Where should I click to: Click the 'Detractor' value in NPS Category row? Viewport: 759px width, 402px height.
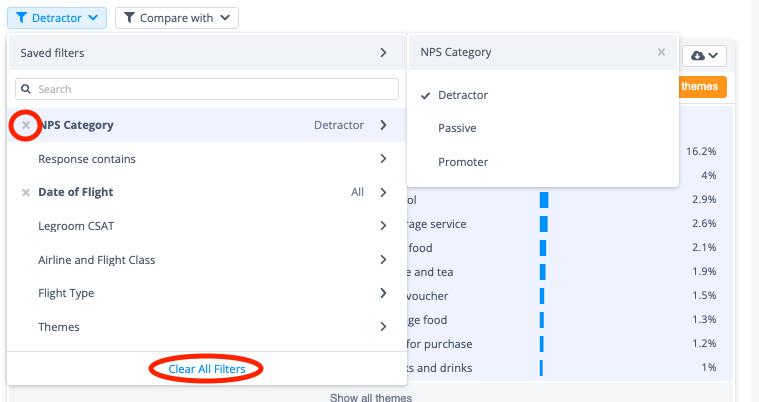[339, 125]
